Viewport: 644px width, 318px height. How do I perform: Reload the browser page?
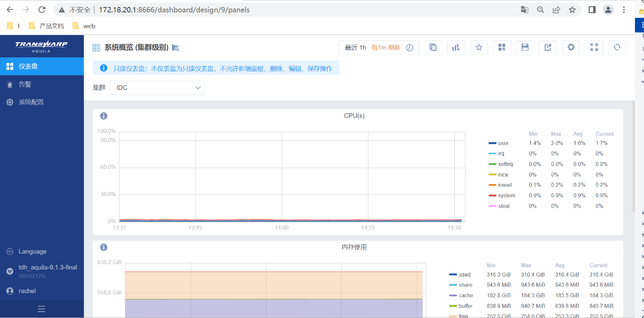point(42,10)
